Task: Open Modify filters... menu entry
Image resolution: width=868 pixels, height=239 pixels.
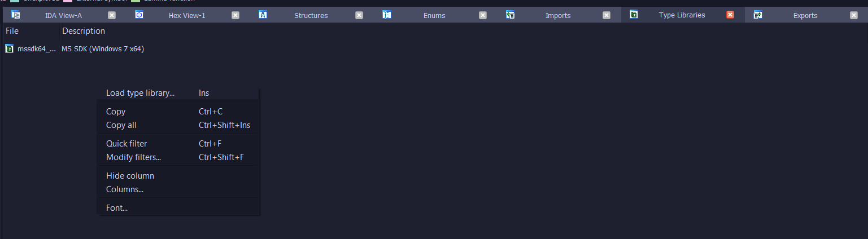Action: pyautogui.click(x=178, y=157)
